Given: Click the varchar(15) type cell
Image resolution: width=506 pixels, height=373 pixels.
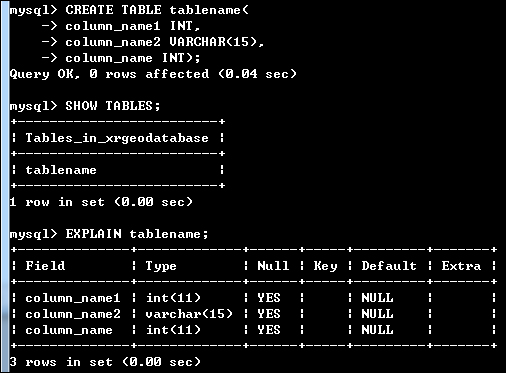Looking at the screenshot, I should pyautogui.click(x=189, y=314).
